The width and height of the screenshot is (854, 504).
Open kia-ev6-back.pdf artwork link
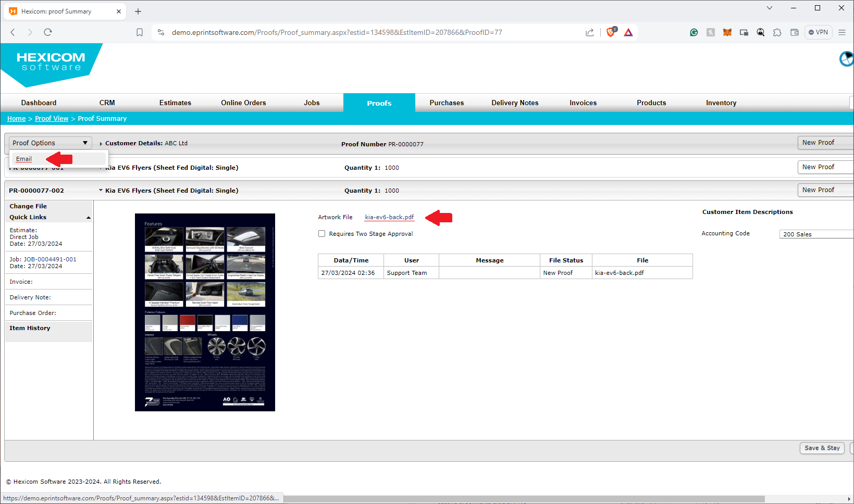[x=389, y=217]
